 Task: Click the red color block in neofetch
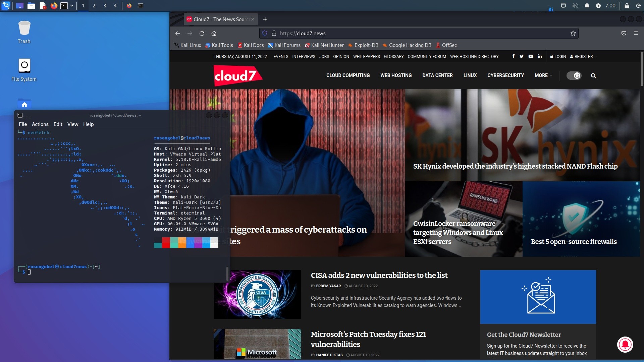tap(166, 243)
